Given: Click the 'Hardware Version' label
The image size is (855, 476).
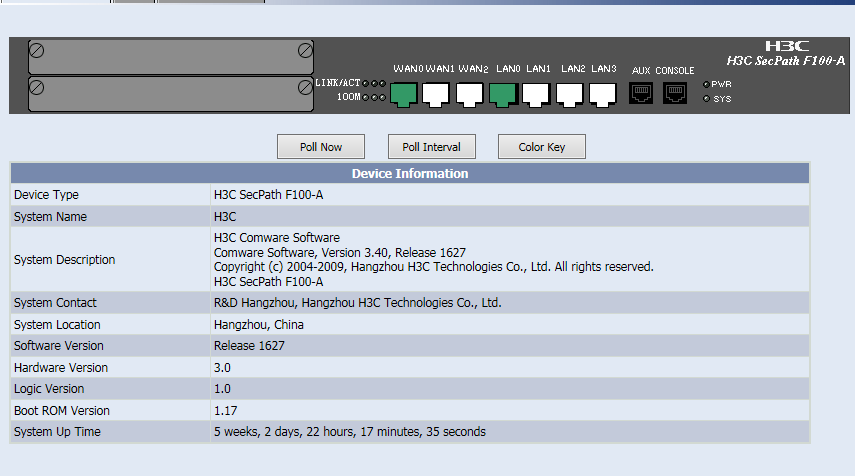Looking at the screenshot, I should pos(61,367).
